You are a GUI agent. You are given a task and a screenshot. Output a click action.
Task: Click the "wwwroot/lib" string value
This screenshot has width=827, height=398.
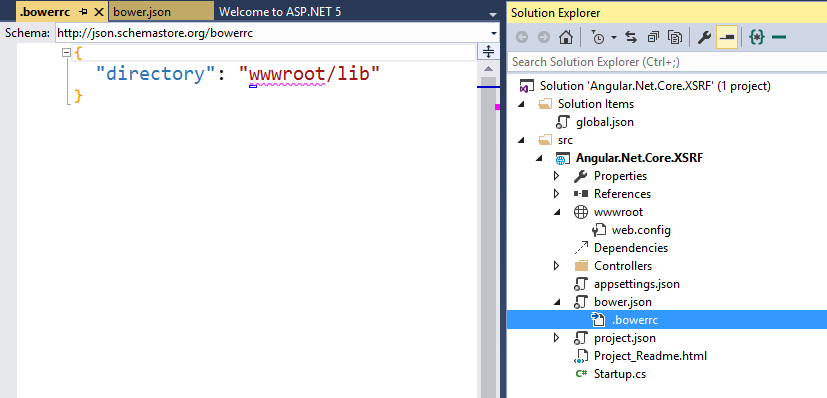click(309, 74)
